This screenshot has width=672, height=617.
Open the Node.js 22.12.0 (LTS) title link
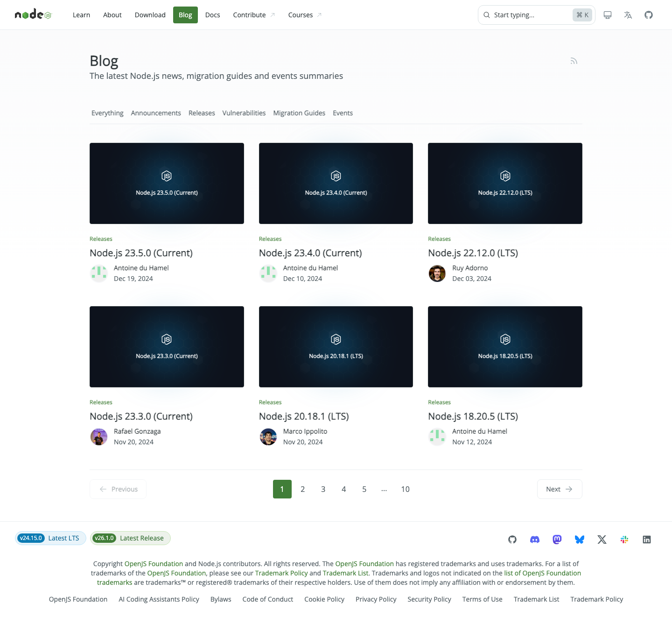point(473,253)
